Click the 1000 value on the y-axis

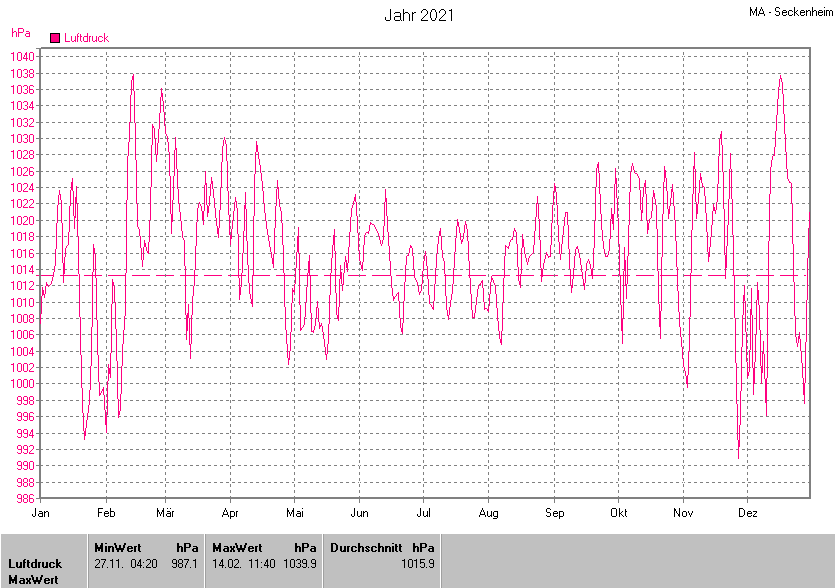[x=24, y=384]
